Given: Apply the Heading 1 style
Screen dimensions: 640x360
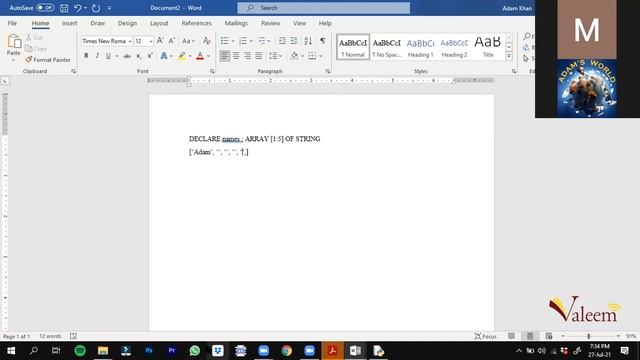Looking at the screenshot, I should [420, 47].
